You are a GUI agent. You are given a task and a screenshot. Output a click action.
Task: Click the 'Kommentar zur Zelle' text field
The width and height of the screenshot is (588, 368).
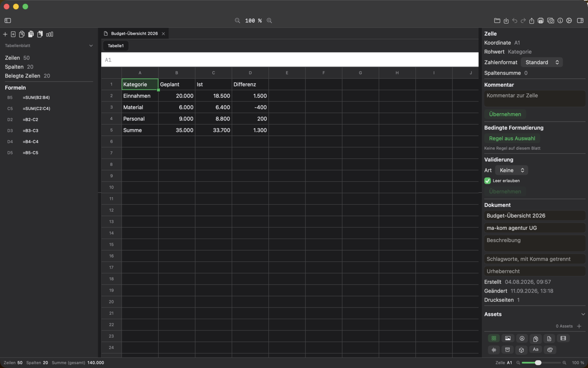click(535, 99)
